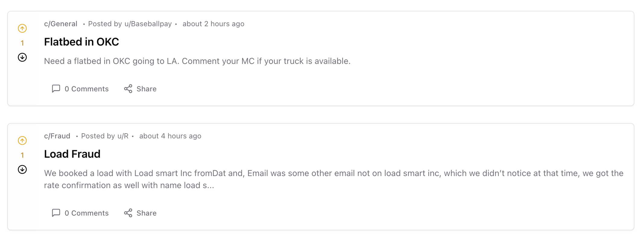
Task: Click share icon on Flatbed in OKC post
Action: coord(128,89)
